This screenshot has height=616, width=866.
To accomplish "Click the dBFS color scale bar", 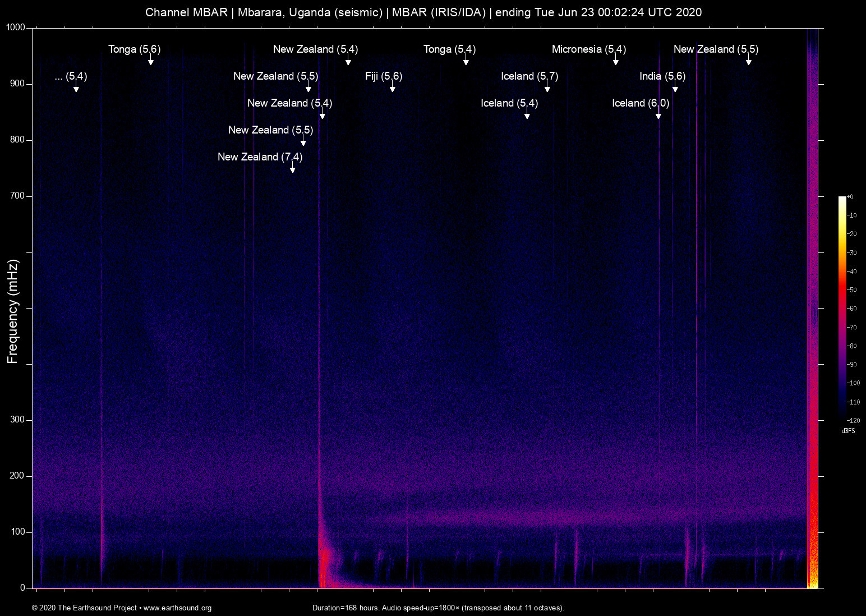I will point(842,308).
